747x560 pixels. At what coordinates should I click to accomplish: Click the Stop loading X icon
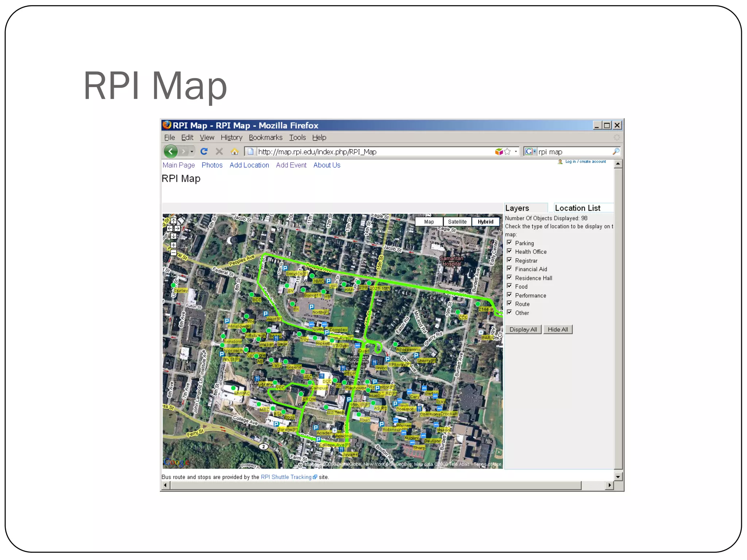pos(219,151)
